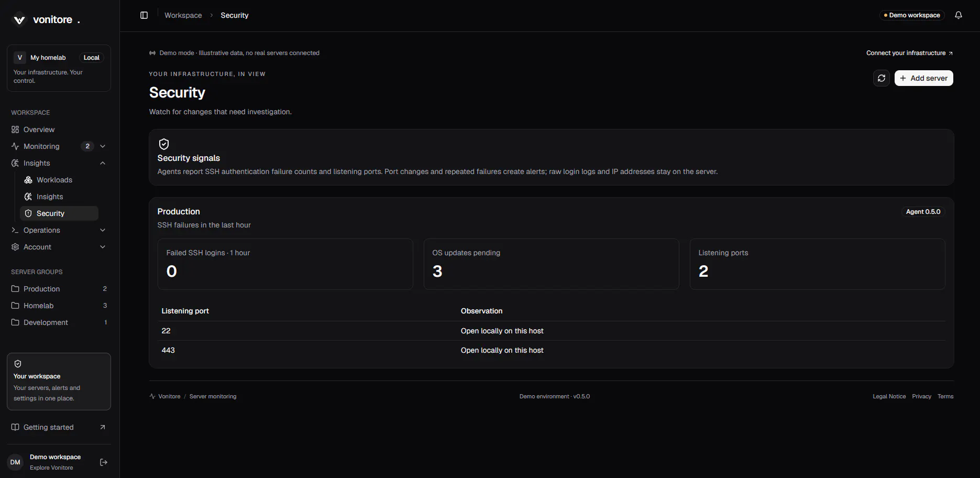
Task: Click the Agent 0.5.0 badge
Action: (923, 212)
